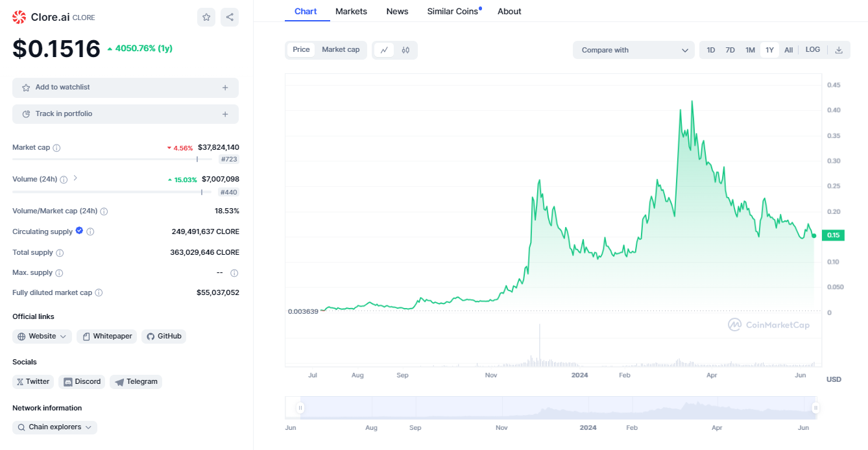Image resolution: width=868 pixels, height=450 pixels.
Task: Expand Chain explorers dropdown
Action: tap(55, 427)
